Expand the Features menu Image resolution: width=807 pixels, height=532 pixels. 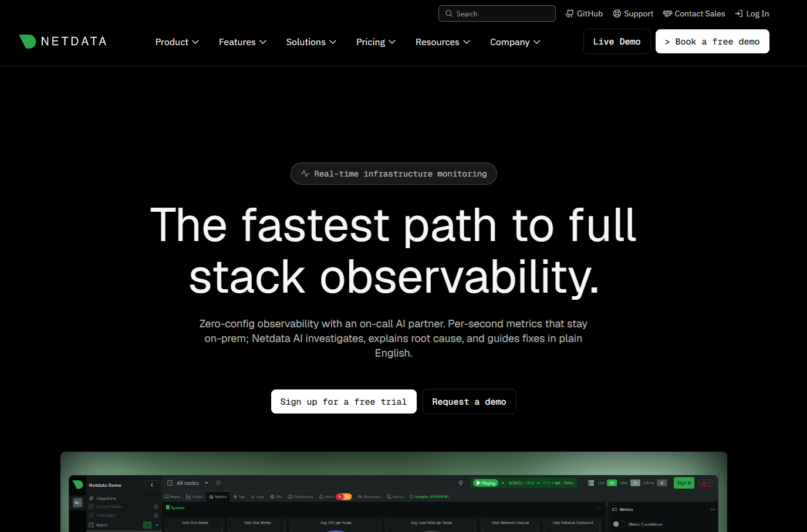tap(242, 42)
